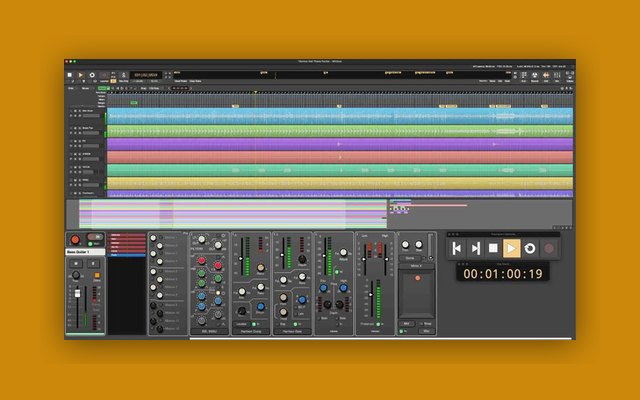Click the Mixbus 2 send knob
Viewport: 640px width, 400px height.
coord(160,246)
